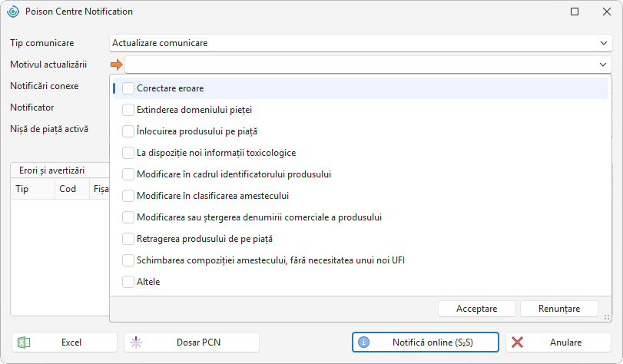This screenshot has height=364, width=623.
Task: Enable the Retragerea produsului de pe piață checkbox
Action: pos(128,239)
